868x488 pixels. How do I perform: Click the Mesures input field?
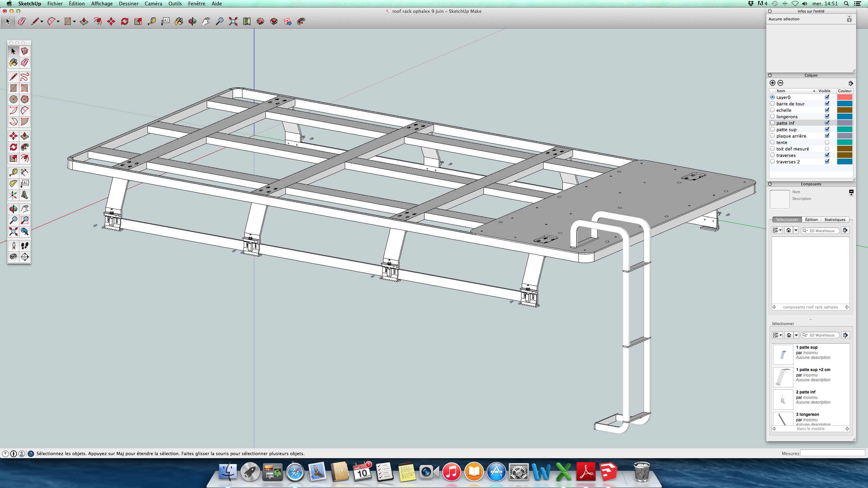click(832, 453)
